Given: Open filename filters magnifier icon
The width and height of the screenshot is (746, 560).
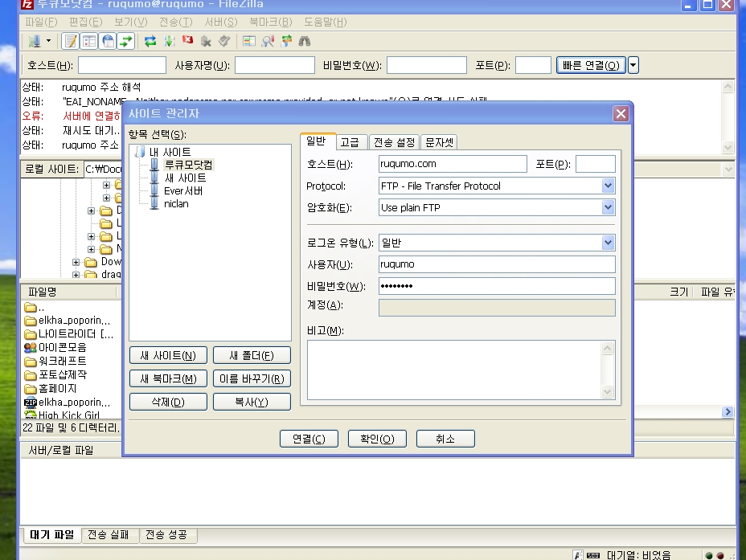Looking at the screenshot, I should [x=268, y=41].
